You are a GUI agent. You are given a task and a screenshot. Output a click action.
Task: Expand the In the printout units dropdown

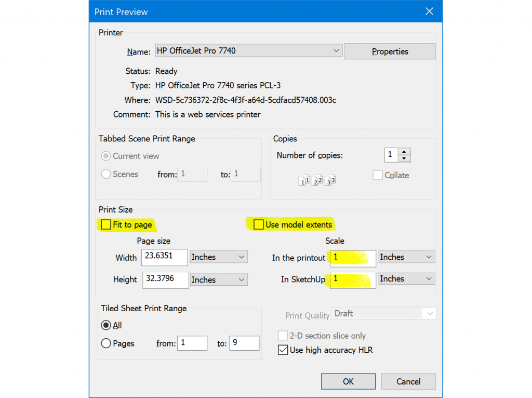point(406,257)
